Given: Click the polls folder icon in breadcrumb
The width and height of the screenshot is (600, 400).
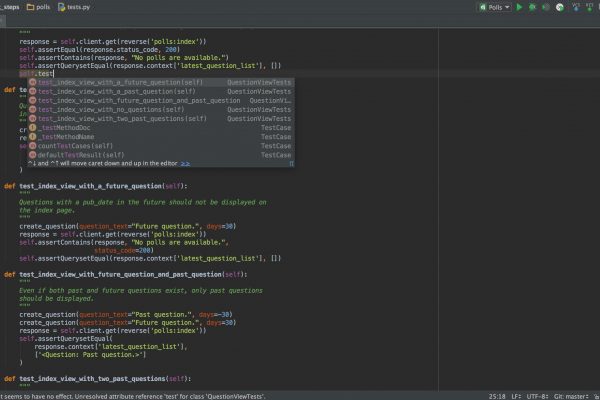Looking at the screenshot, I should pos(30,7).
